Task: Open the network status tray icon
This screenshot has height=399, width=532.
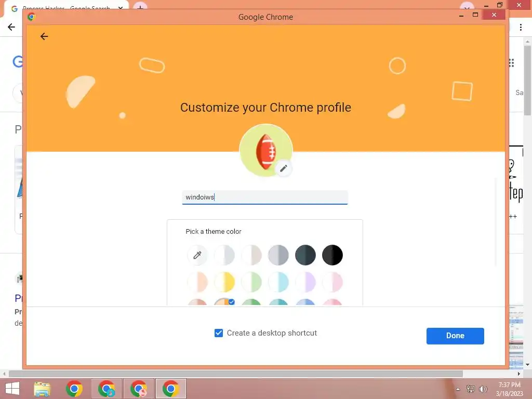Action: 470,389
